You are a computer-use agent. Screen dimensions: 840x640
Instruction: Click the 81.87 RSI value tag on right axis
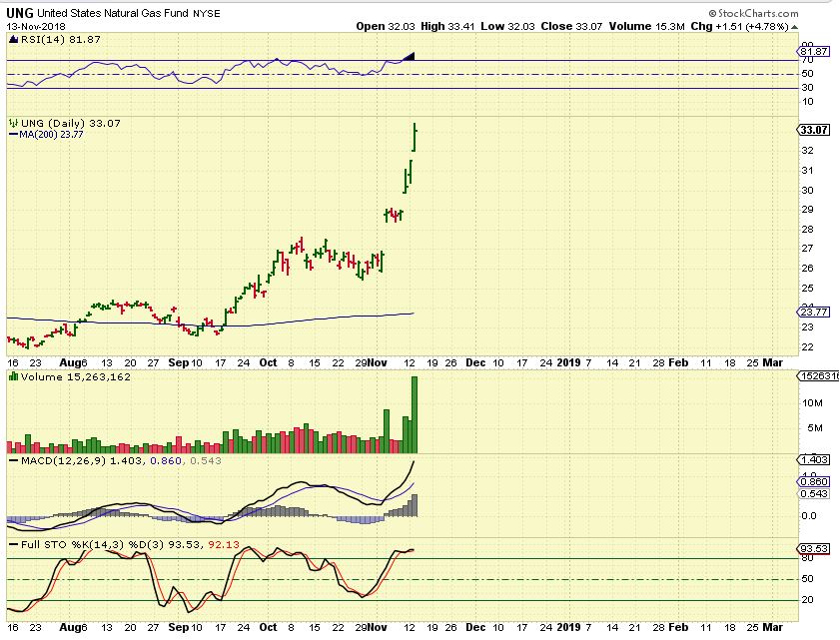tap(814, 51)
